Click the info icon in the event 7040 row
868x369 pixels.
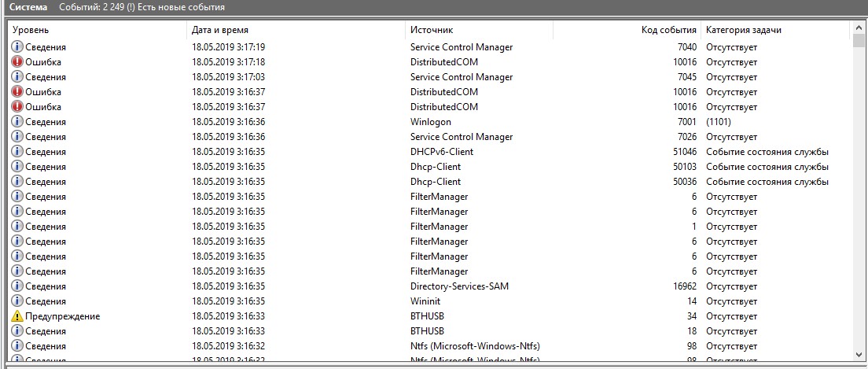pos(18,47)
